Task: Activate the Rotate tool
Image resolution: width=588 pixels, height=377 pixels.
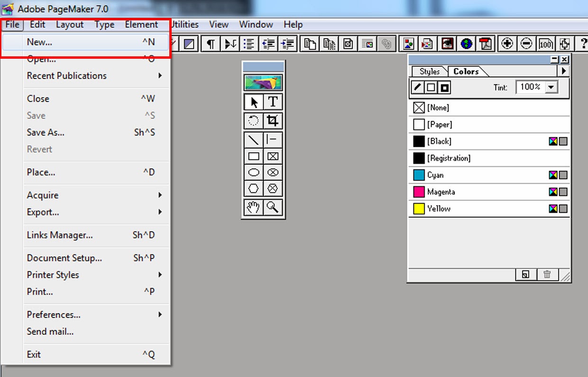Action: tap(254, 121)
